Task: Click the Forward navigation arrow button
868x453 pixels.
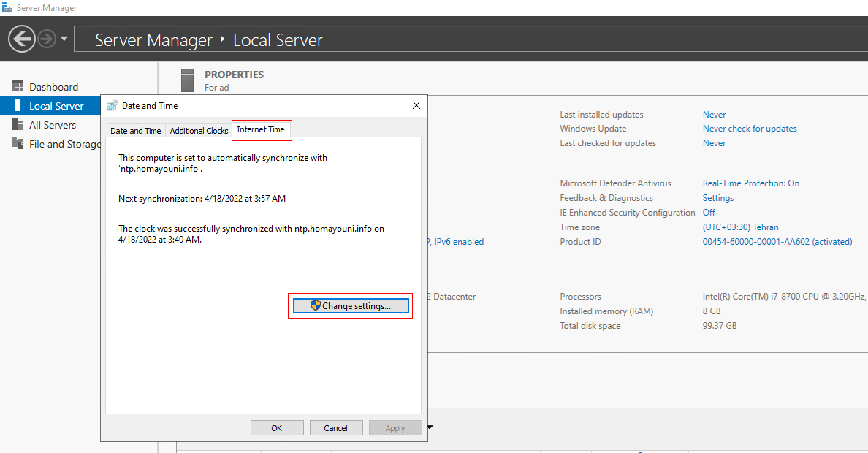Action: 47,39
